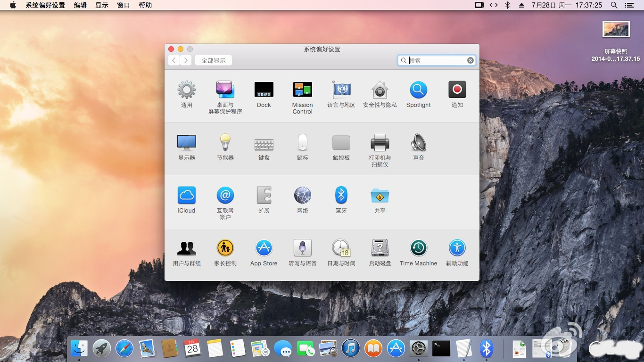Viewport: 644px width, 362px height.
Task: Focus the 搜索 search field
Action: coord(437,60)
